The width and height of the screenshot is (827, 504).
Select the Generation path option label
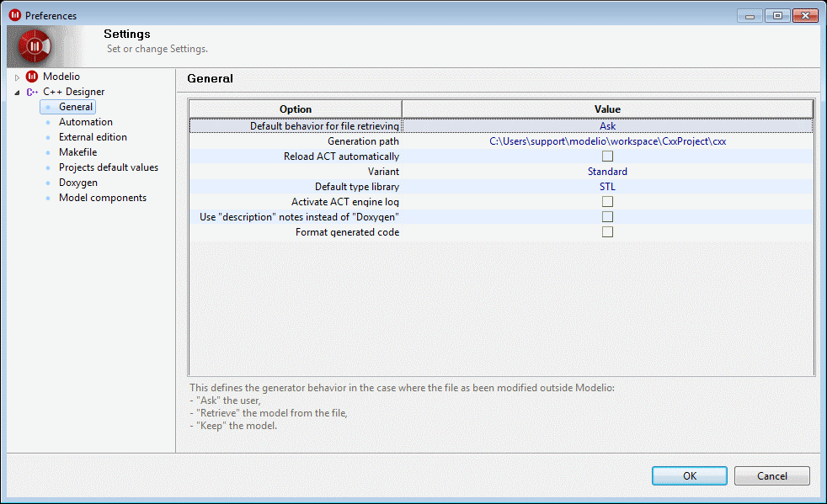click(364, 141)
